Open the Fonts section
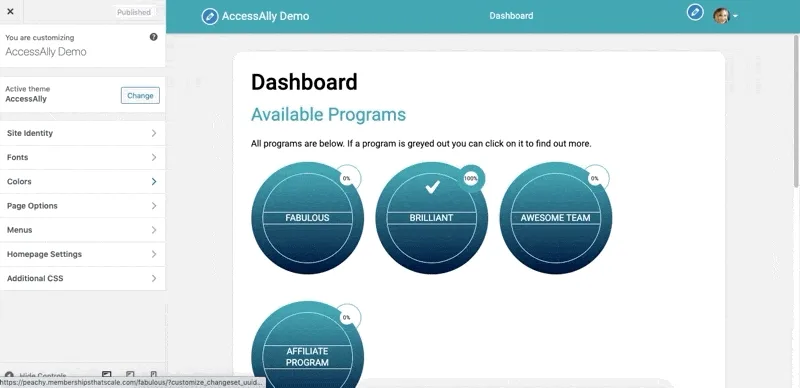 point(83,157)
